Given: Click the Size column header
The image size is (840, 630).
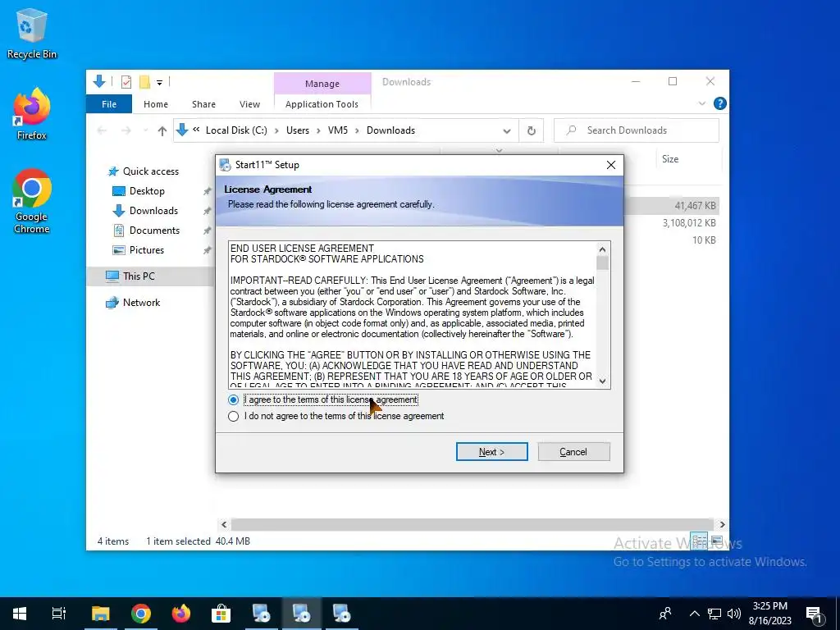Looking at the screenshot, I should pyautogui.click(x=670, y=159).
